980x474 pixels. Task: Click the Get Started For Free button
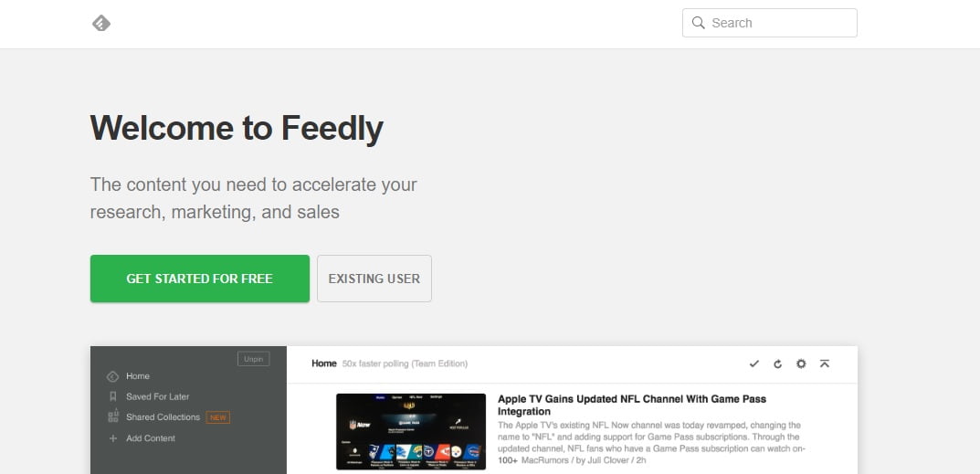point(199,279)
